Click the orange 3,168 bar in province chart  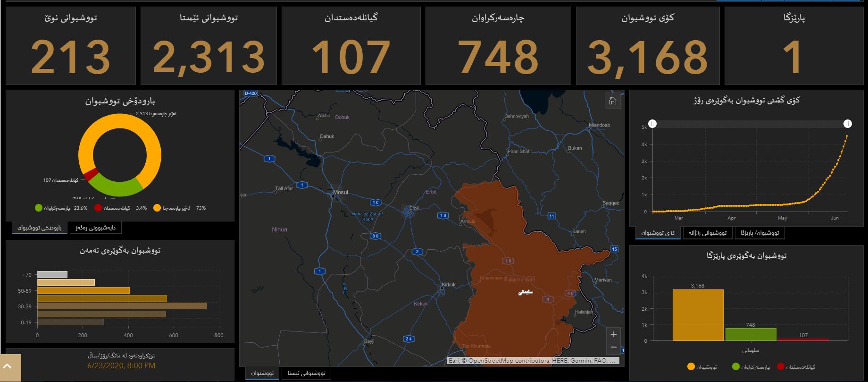pos(698,315)
